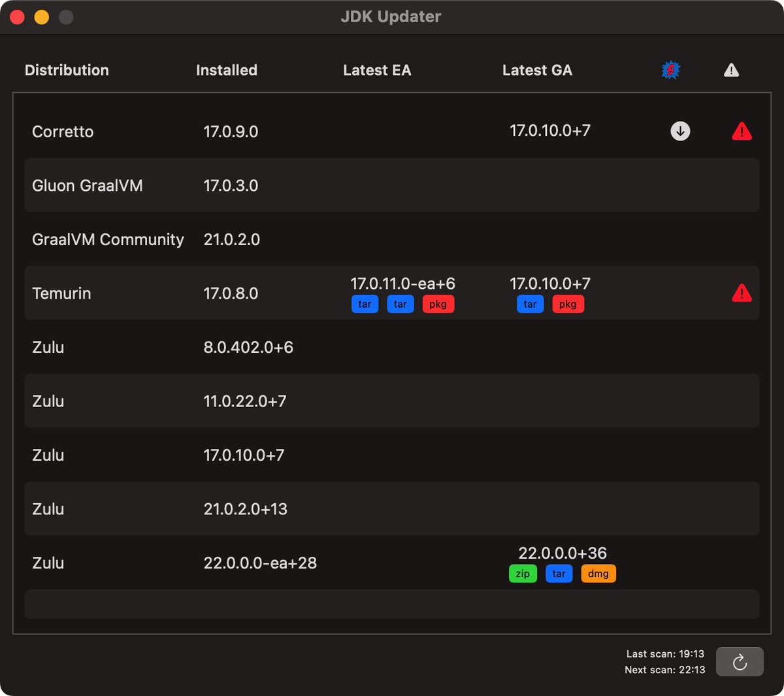The height and width of the screenshot is (696, 784).
Task: Click Temurin latest GA version 17.0.10.0+7
Action: [550, 284]
